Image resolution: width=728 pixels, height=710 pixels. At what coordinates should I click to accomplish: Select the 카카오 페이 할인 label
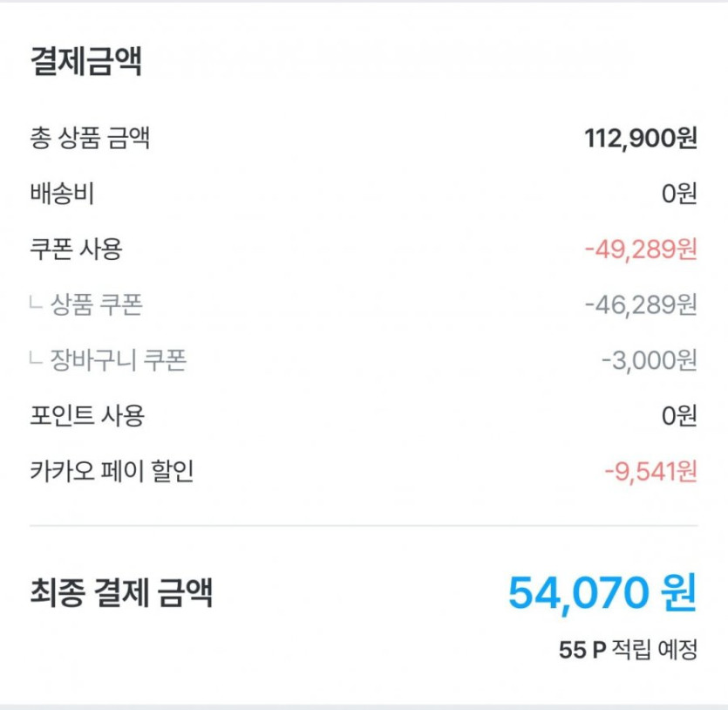[x=112, y=472]
